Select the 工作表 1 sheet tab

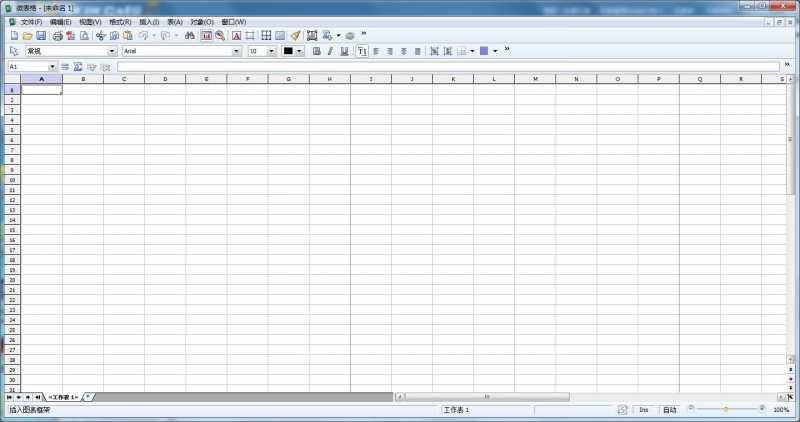pyautogui.click(x=62, y=397)
